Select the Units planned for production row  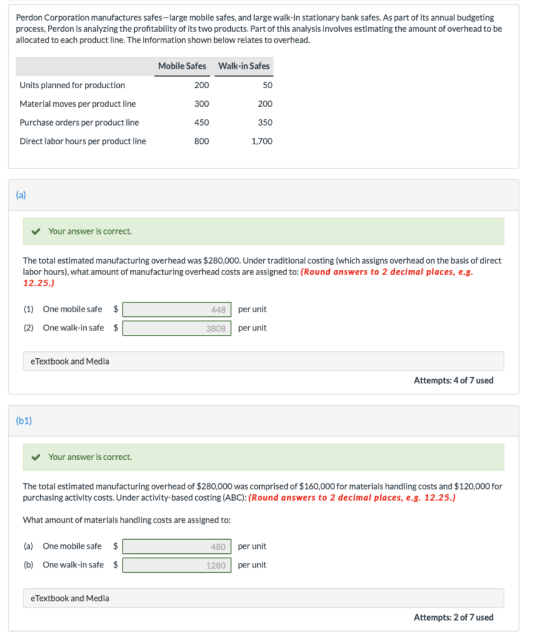[x=145, y=85]
